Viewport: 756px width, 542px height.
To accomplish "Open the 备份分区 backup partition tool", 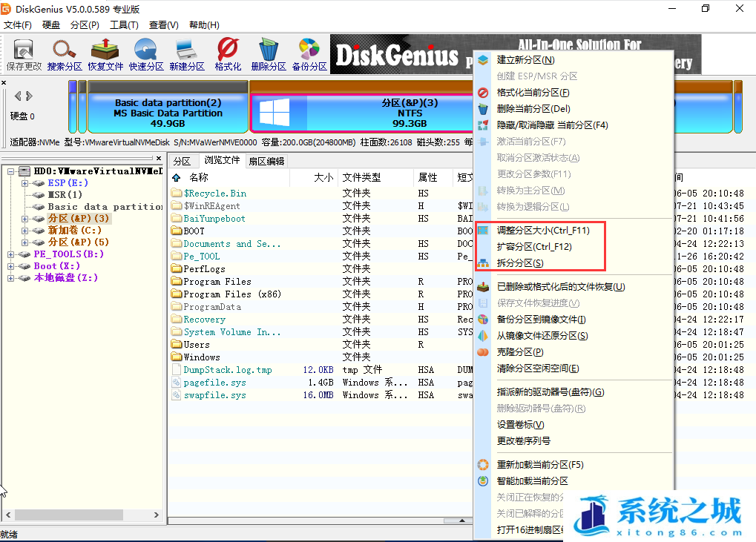I will [309, 54].
